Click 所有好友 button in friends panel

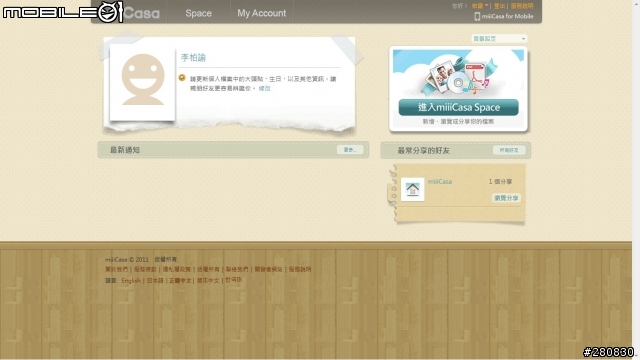(x=509, y=150)
